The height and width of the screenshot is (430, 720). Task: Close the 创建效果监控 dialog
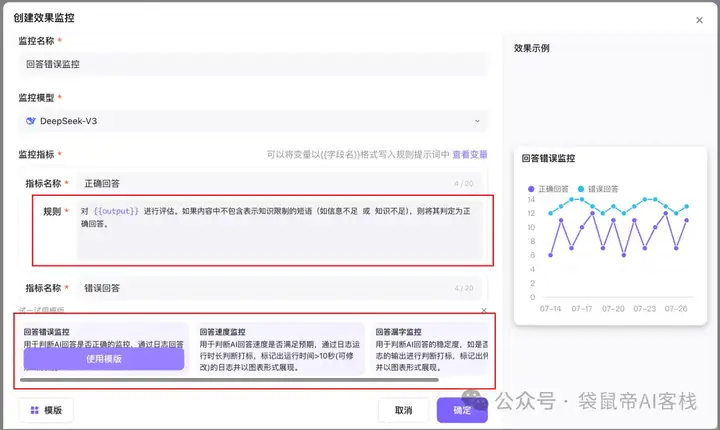tap(699, 20)
